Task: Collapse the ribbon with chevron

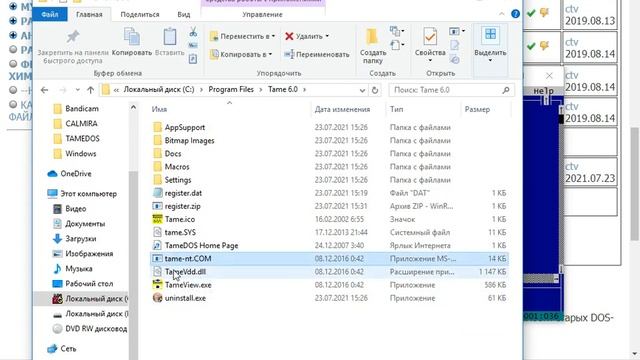Action: tap(502, 14)
